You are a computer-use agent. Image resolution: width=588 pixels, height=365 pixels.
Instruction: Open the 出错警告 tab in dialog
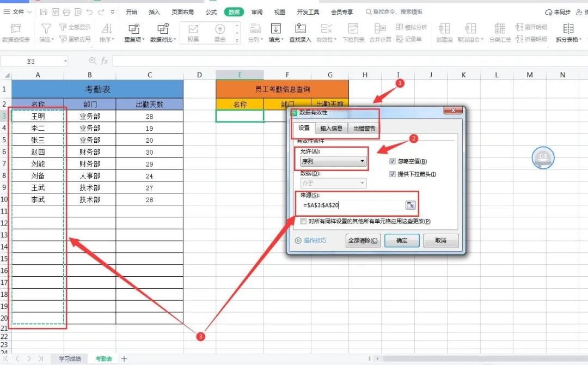click(x=364, y=128)
